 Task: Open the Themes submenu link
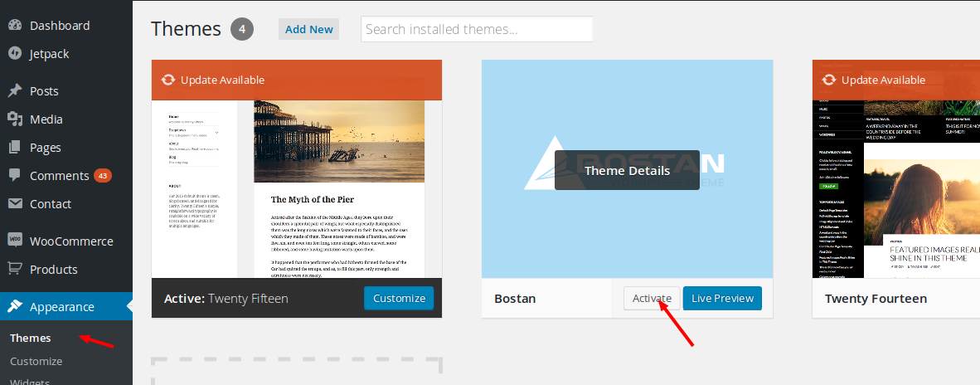click(x=31, y=339)
